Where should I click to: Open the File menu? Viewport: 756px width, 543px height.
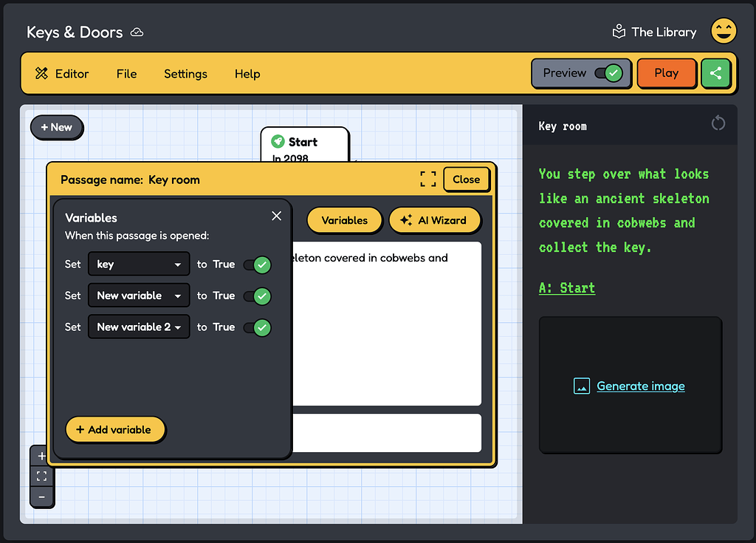[126, 74]
